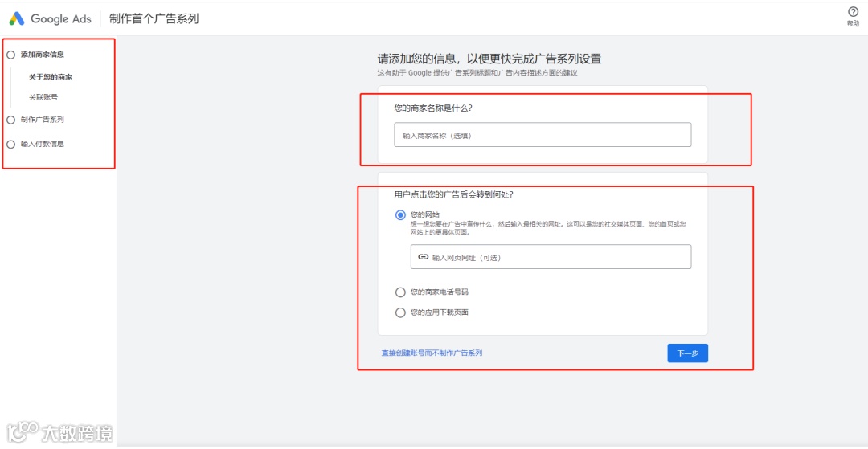Screen dimensions: 868x449
Task: Open the 关于您的商家 sidebar item
Action: pos(51,77)
